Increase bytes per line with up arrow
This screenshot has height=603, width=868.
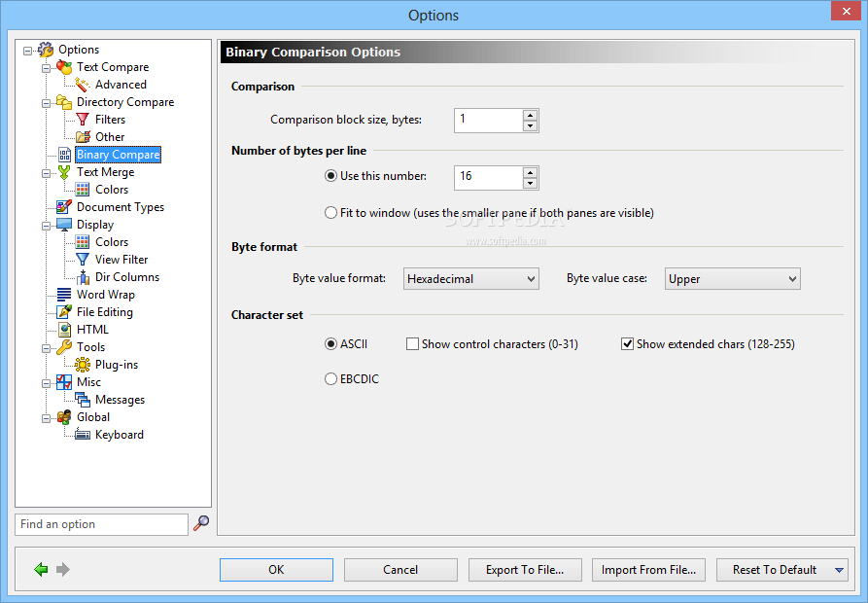(x=531, y=172)
